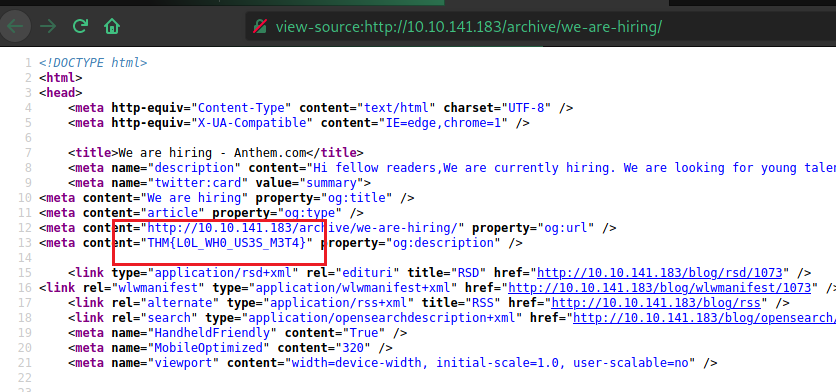Click the <!DOCTYPE html> line
The width and height of the screenshot is (836, 392).
(93, 63)
